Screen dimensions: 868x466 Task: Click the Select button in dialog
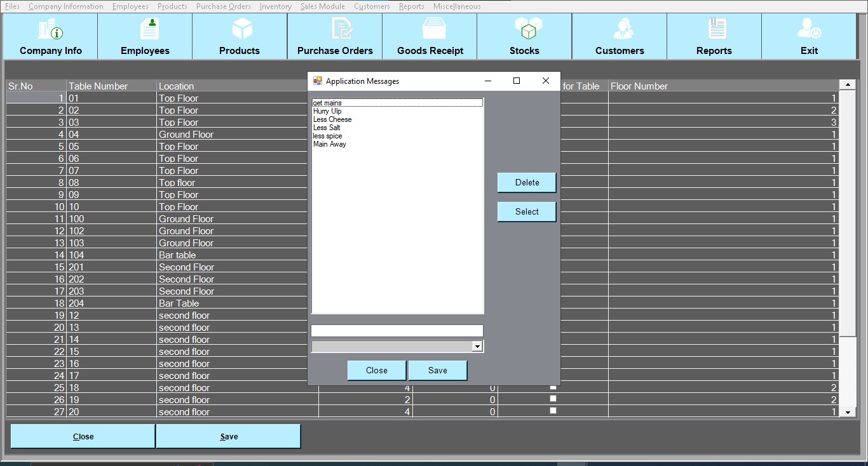pyautogui.click(x=527, y=212)
